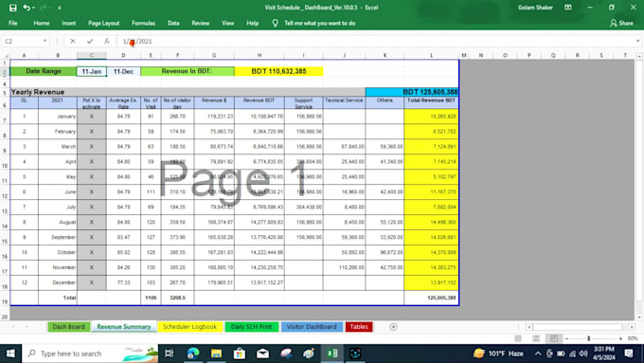Click the Page Break Preview icon
The height and width of the screenshot is (363, 644).
[554, 338]
